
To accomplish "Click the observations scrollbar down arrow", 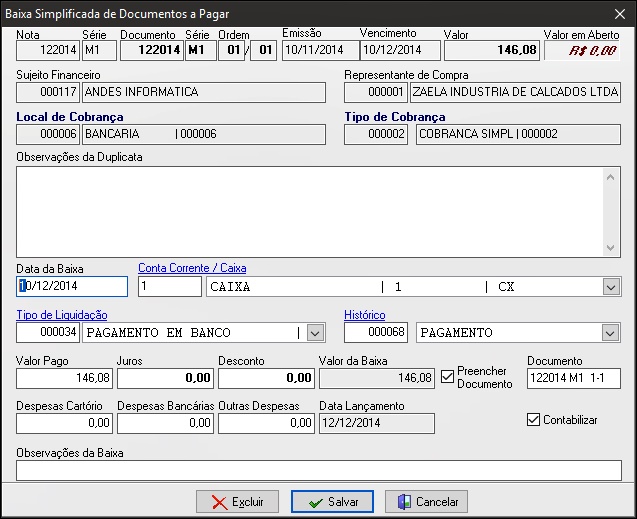I will point(610,247).
